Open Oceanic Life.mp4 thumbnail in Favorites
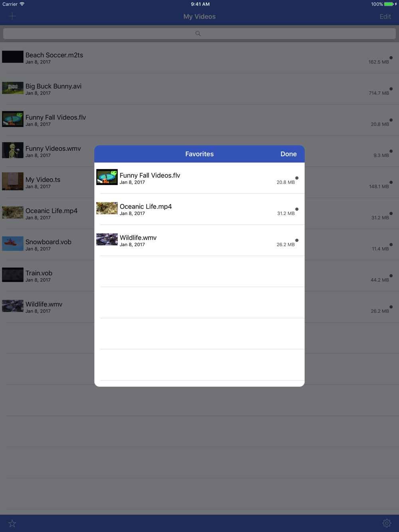The width and height of the screenshot is (399, 532). [x=107, y=208]
